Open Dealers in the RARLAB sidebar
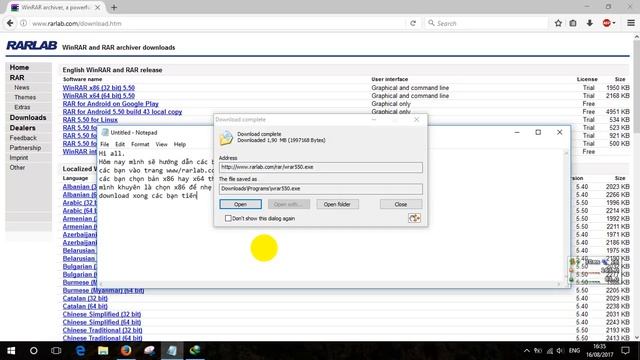The image size is (640, 360). coord(22,128)
